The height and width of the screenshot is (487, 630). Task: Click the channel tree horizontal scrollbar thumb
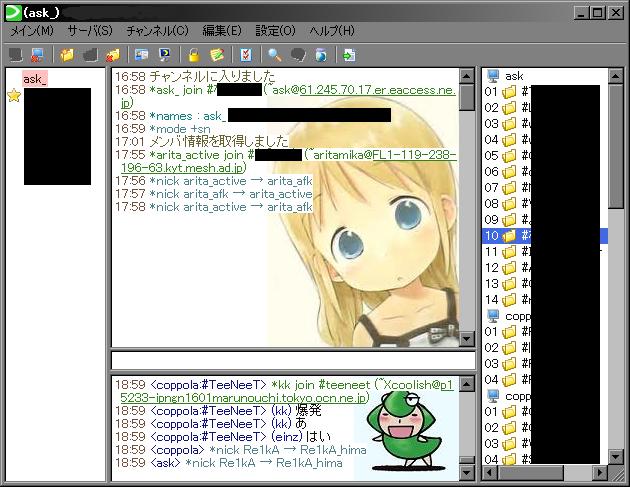click(530, 473)
